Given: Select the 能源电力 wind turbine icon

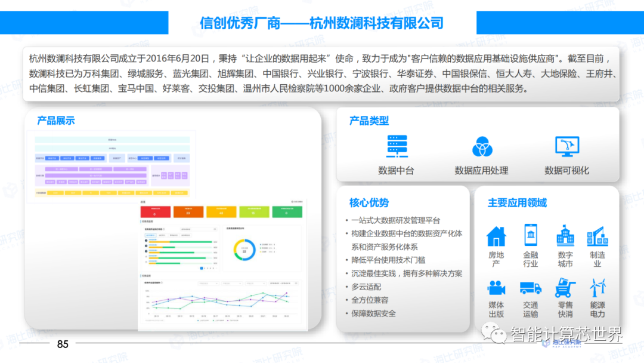Looking at the screenshot, I should (x=597, y=287).
